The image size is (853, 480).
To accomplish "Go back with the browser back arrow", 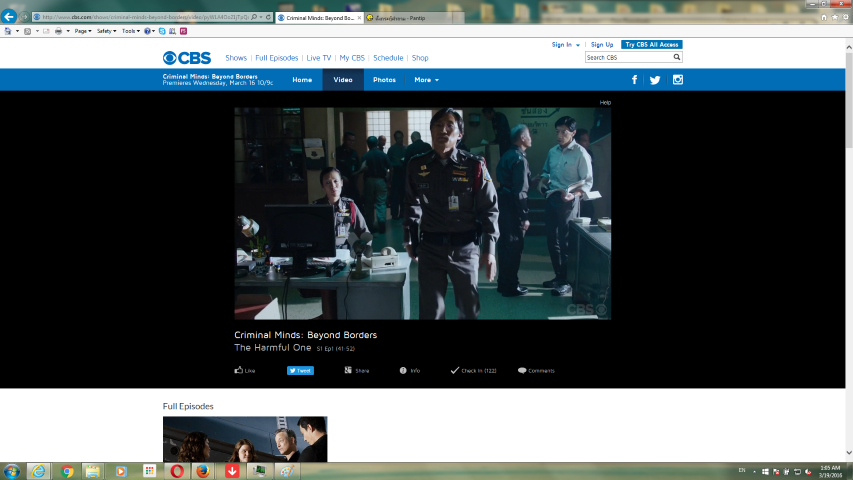I will 9,16.
